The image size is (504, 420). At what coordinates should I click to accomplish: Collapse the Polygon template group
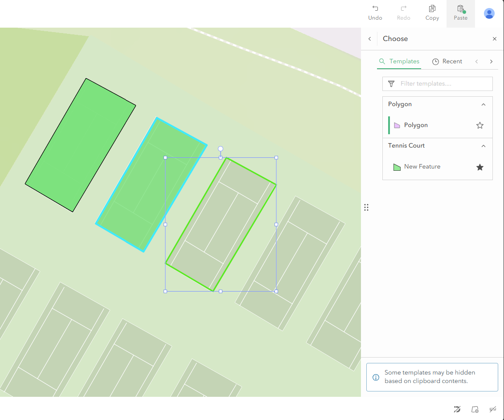[484, 104]
